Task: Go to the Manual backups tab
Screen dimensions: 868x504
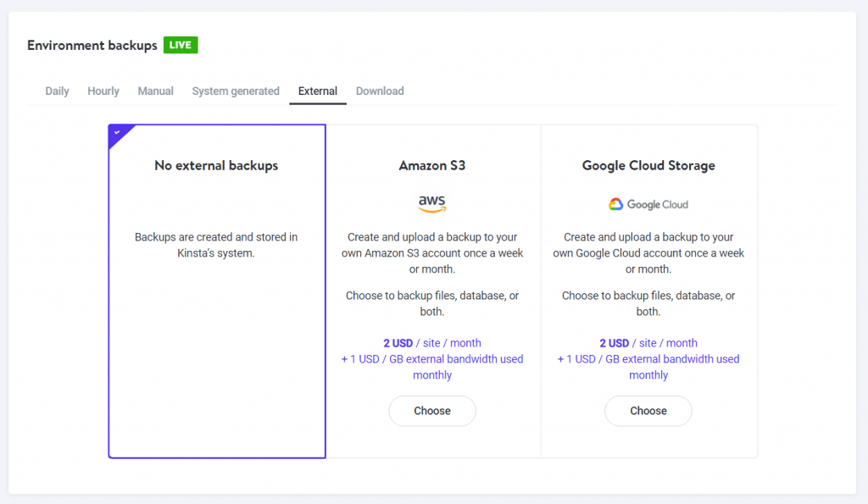Action: 156,91
